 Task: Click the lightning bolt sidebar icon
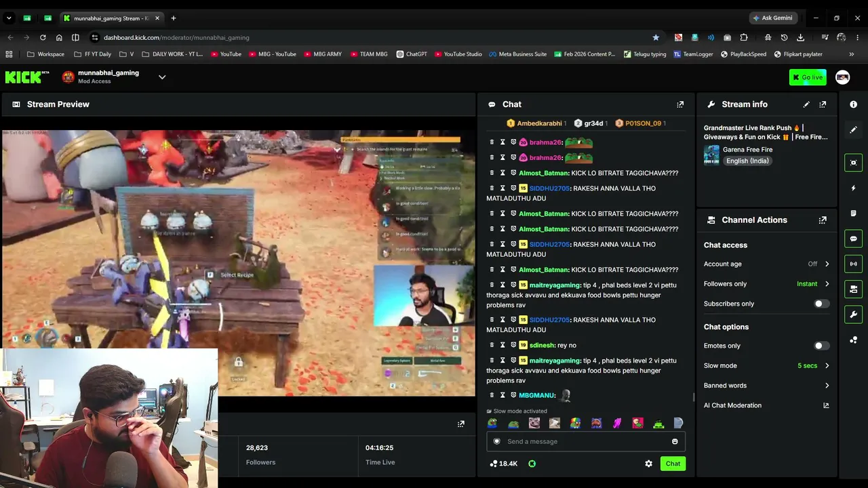(x=854, y=188)
